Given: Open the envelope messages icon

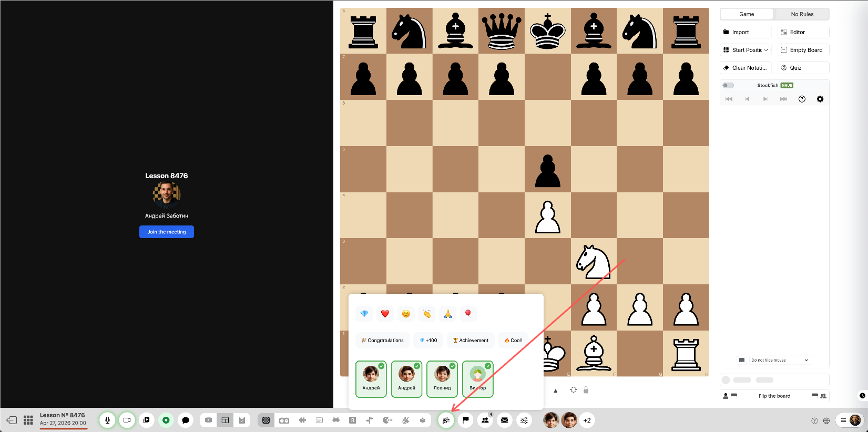Looking at the screenshot, I should point(505,420).
